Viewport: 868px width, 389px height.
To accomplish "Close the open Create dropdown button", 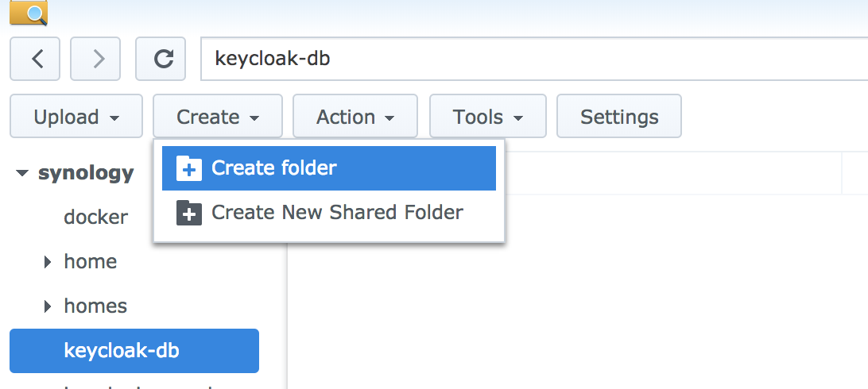I will [x=218, y=117].
